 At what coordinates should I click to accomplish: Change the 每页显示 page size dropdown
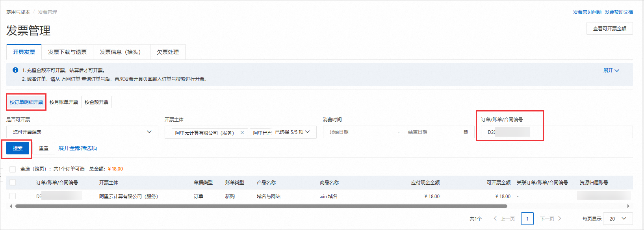tap(618, 219)
